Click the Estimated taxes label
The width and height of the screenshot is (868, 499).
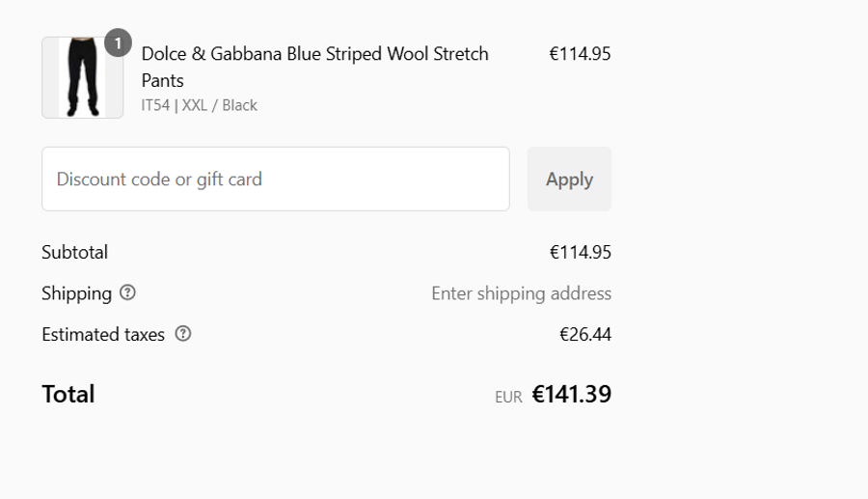103,335
